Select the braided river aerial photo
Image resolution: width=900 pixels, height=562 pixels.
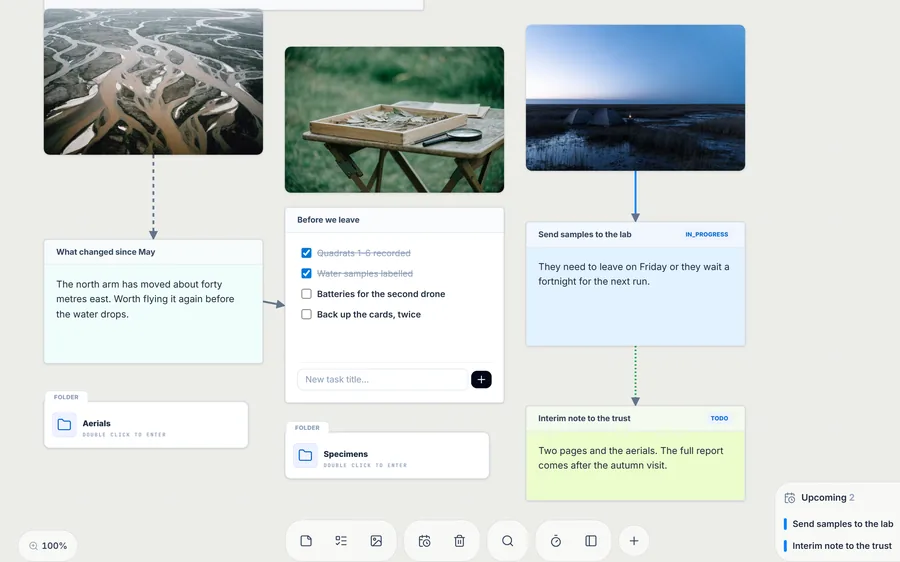click(153, 82)
